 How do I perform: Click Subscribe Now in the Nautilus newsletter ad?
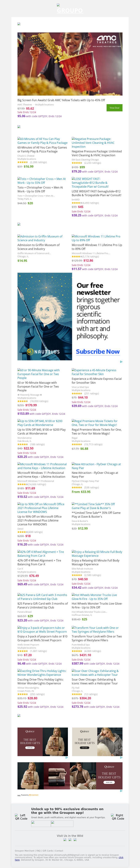click(98, 351)
